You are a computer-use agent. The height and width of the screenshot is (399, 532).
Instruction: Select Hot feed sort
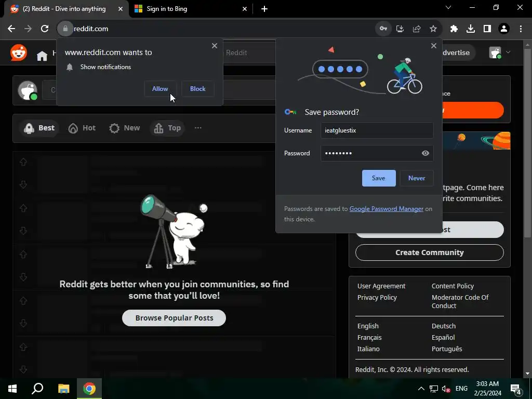82,128
